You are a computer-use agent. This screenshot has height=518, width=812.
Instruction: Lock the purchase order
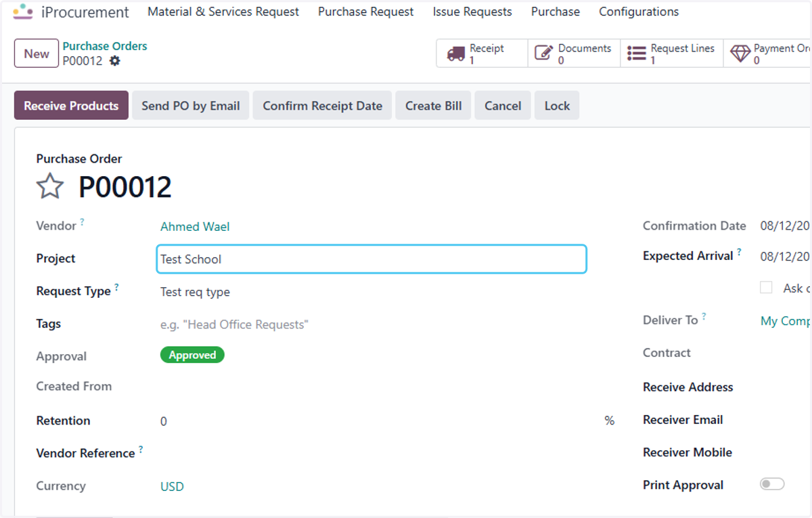click(x=557, y=106)
